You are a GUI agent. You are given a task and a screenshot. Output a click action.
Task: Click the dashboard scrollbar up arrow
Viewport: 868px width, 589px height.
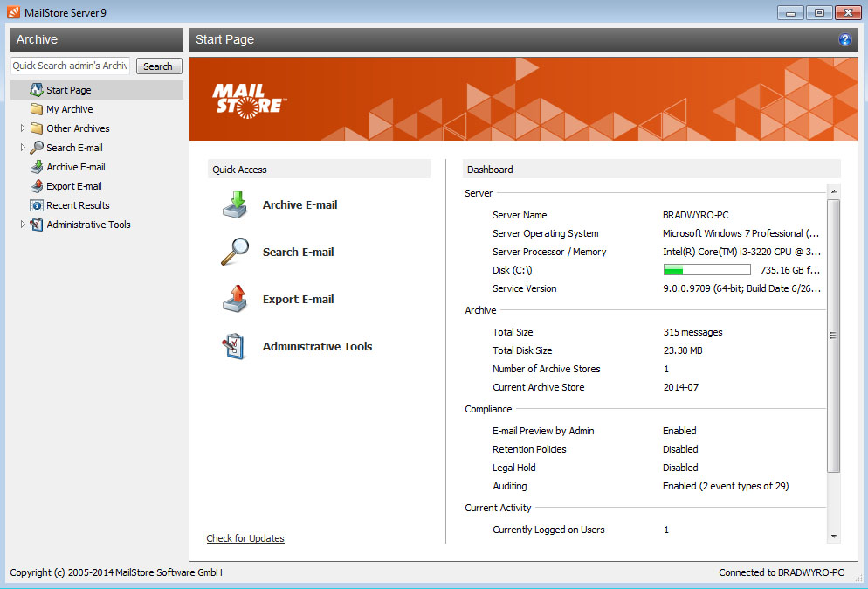pos(833,191)
